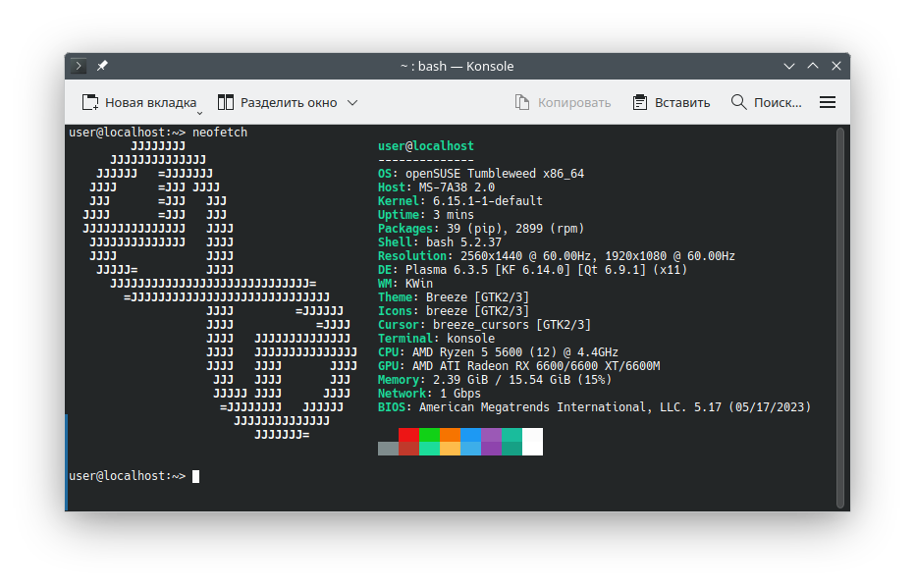Click the orange color block

pyautogui.click(x=450, y=435)
